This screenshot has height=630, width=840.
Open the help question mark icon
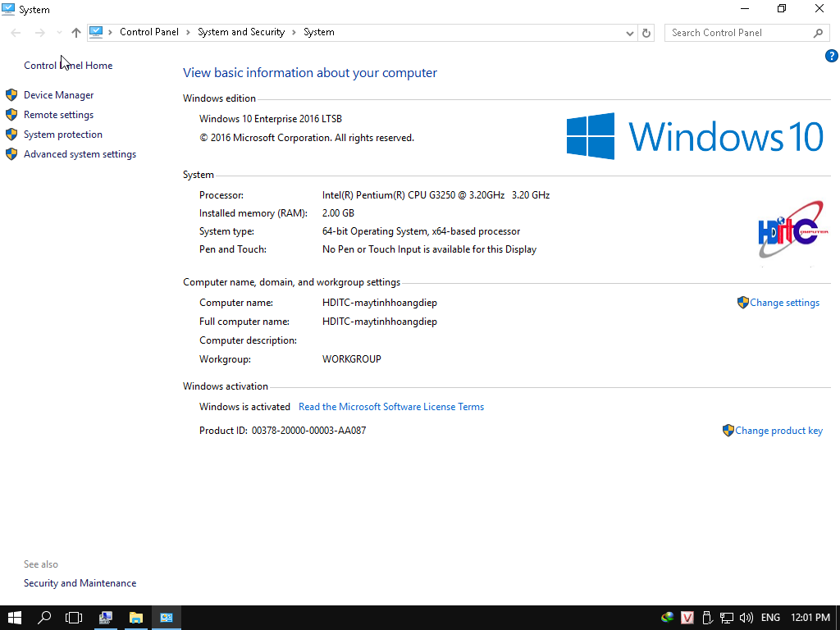[x=831, y=56]
